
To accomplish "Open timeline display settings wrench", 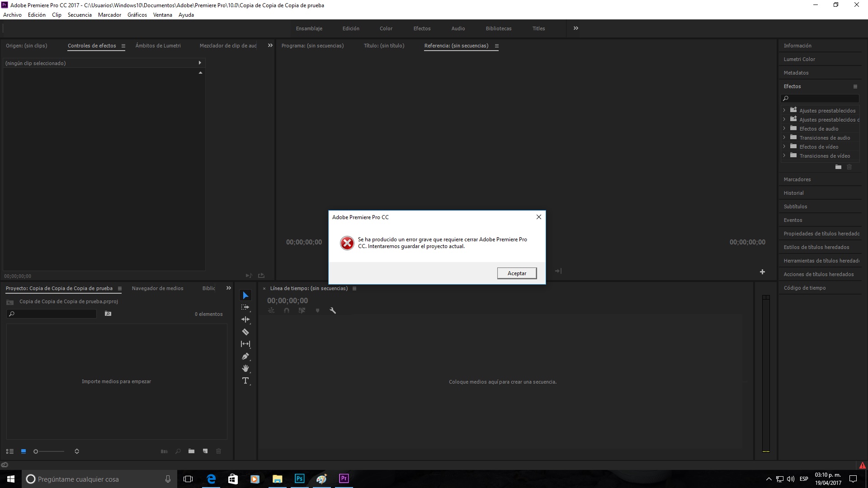I will [x=333, y=310].
